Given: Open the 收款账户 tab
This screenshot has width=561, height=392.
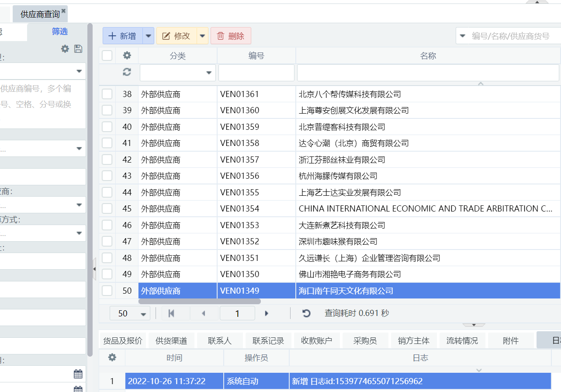Looking at the screenshot, I should (317, 341).
